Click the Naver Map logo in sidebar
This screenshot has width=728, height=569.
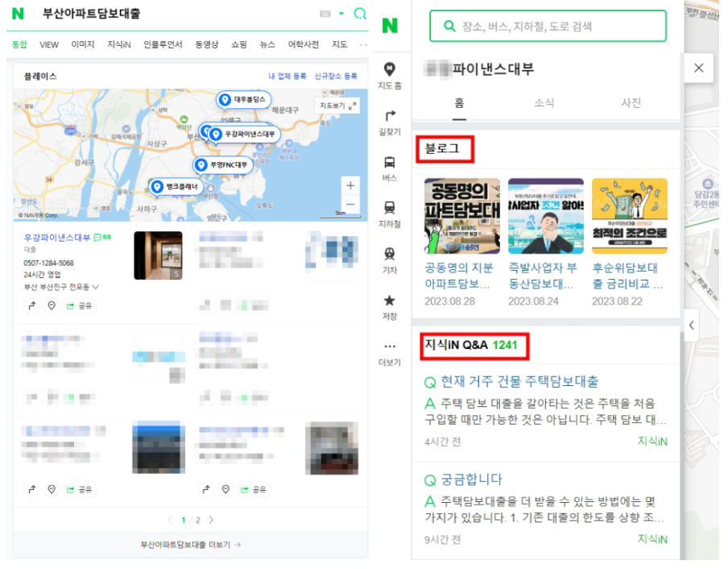[390, 26]
